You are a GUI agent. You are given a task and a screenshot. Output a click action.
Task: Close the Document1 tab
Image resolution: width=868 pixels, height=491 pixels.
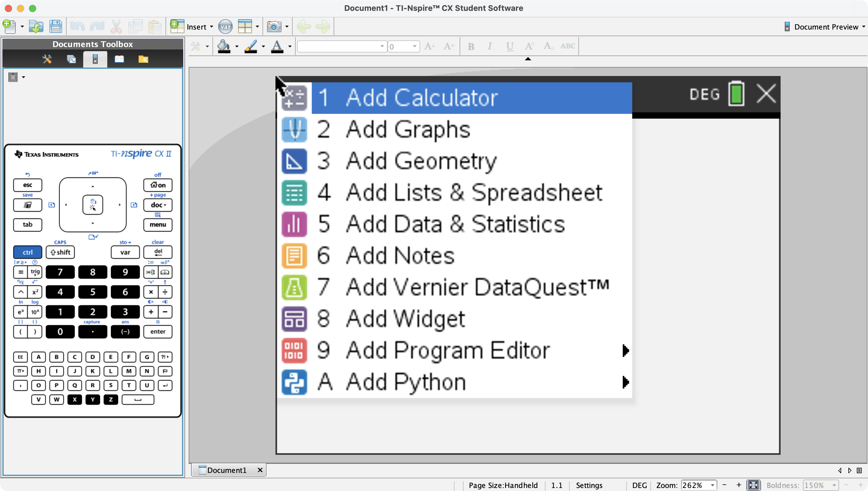click(260, 470)
